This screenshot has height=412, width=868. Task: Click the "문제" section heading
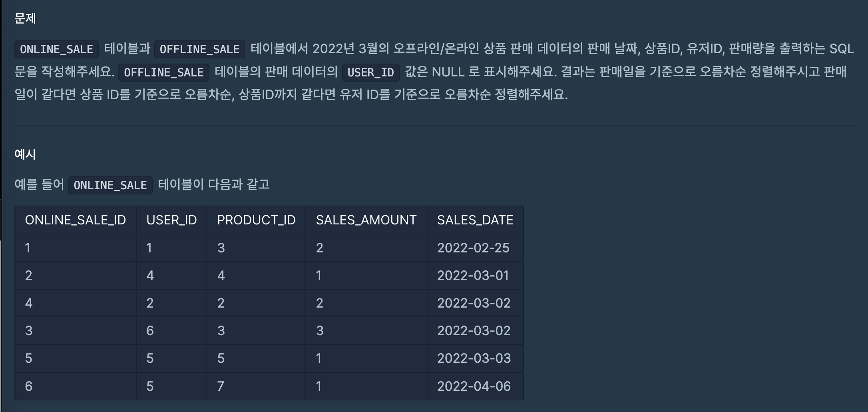25,18
